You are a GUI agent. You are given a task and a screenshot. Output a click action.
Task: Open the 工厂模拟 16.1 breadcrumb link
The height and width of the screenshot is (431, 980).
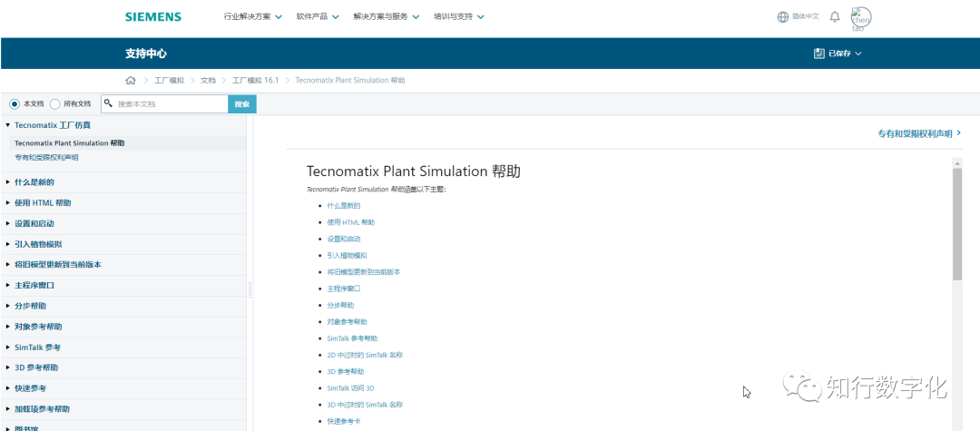tap(255, 81)
